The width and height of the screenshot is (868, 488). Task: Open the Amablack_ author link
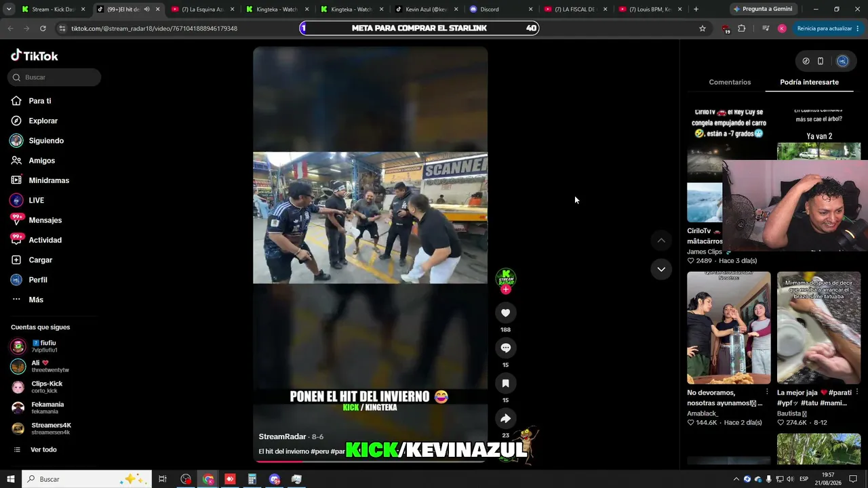click(x=703, y=413)
